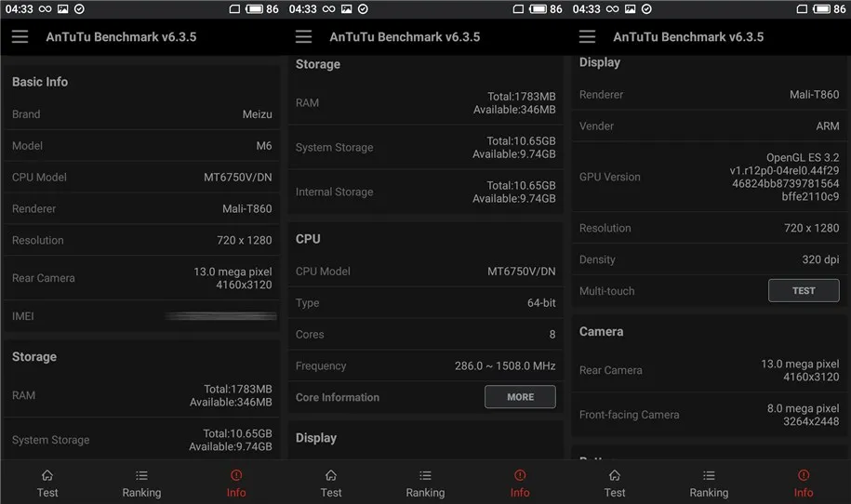This screenshot has height=504, width=851.
Task: Tap the Brand row value Meizu
Action: click(258, 114)
